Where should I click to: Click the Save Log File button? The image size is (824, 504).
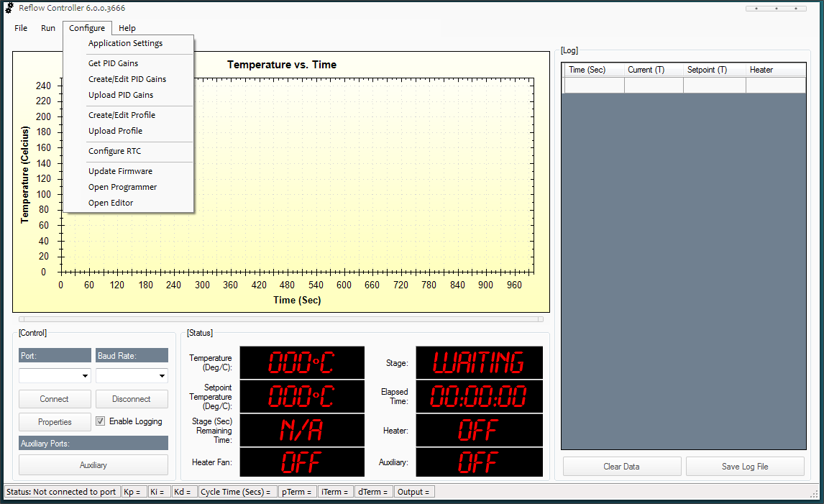pos(745,467)
